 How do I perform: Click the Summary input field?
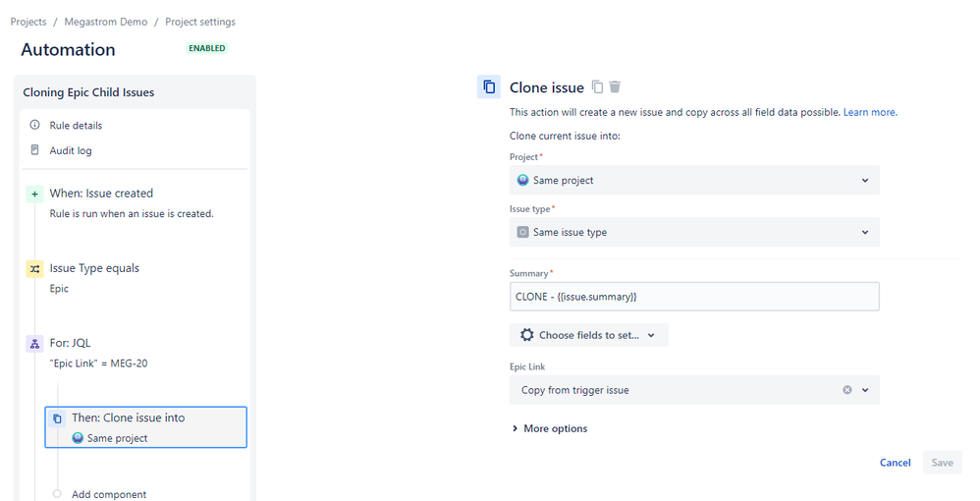point(694,297)
